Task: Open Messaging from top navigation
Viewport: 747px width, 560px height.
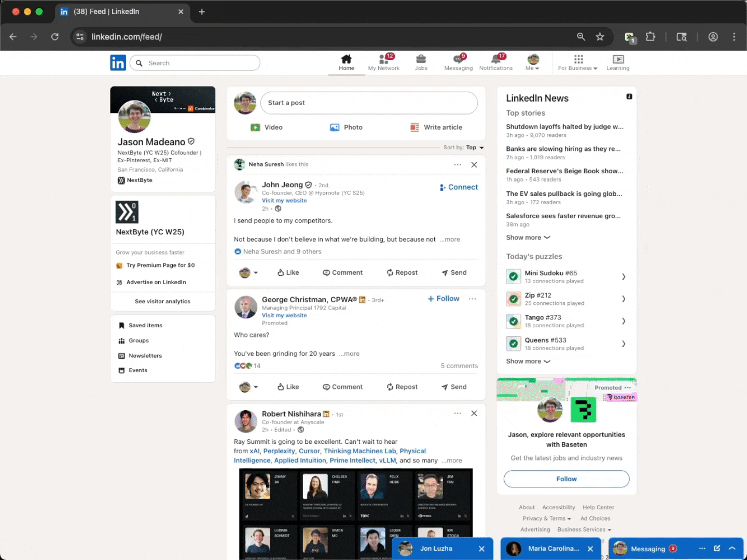Action: click(x=459, y=62)
